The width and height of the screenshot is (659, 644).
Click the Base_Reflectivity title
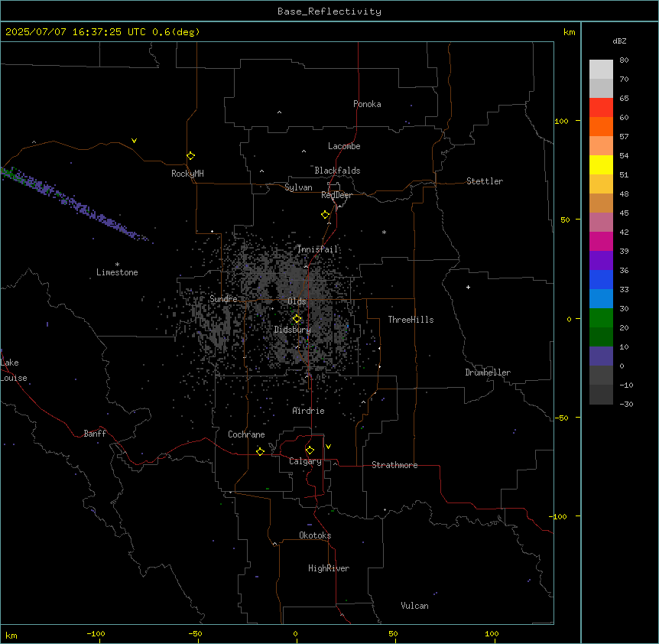pos(329,11)
